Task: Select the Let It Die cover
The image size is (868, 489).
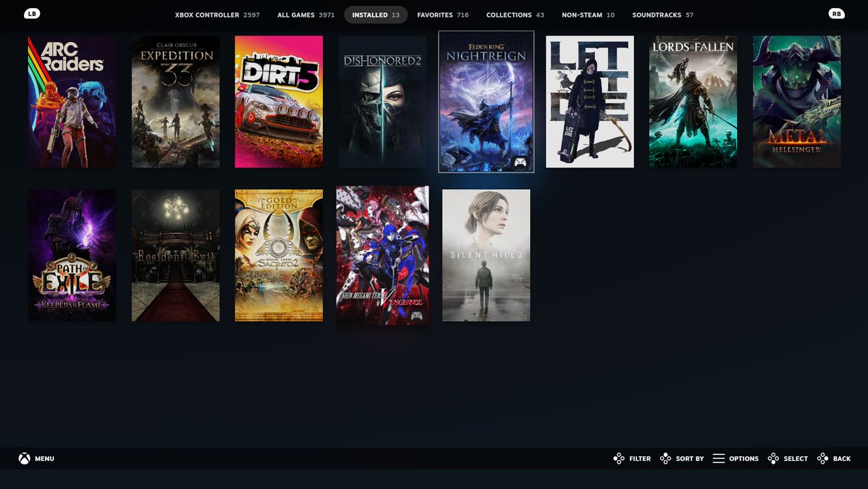Action: [589, 102]
